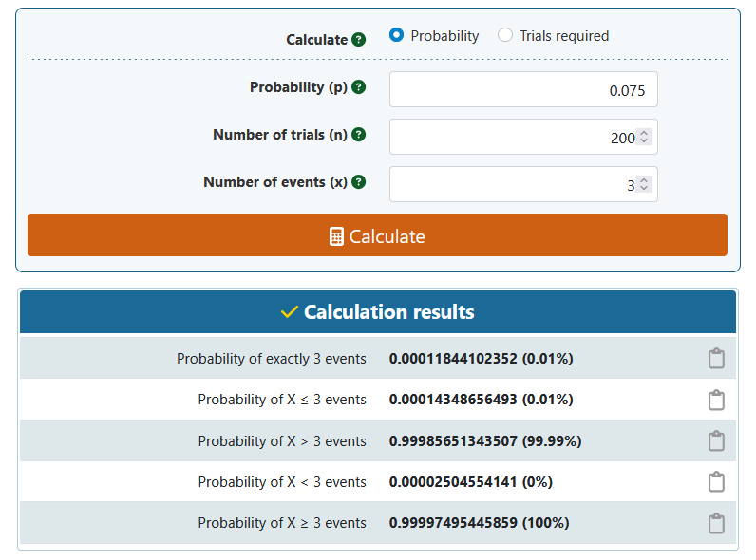This screenshot has width=756, height=560.
Task: Copy the X < 3 events result
Action: [x=716, y=481]
